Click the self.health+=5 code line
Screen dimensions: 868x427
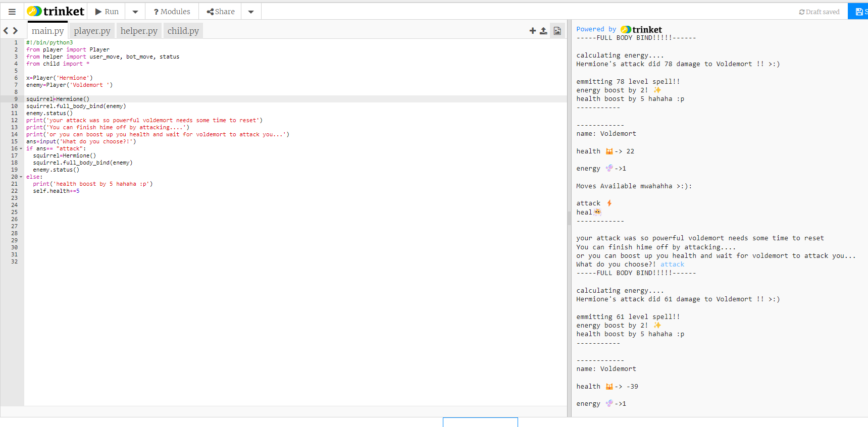click(56, 191)
